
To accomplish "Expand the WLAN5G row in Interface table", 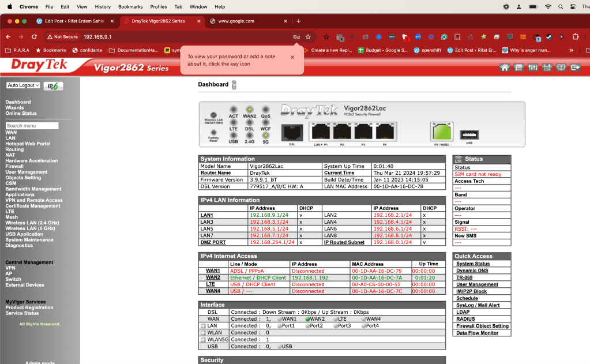I will click(x=203, y=340).
